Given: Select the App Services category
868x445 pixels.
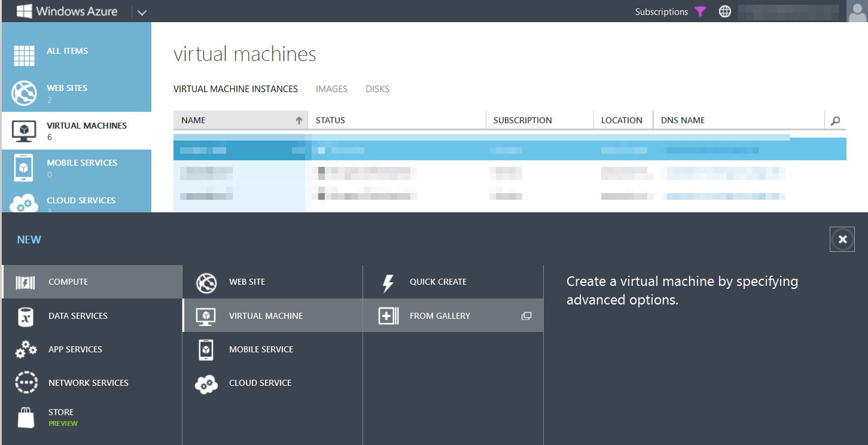Looking at the screenshot, I should pos(92,349).
